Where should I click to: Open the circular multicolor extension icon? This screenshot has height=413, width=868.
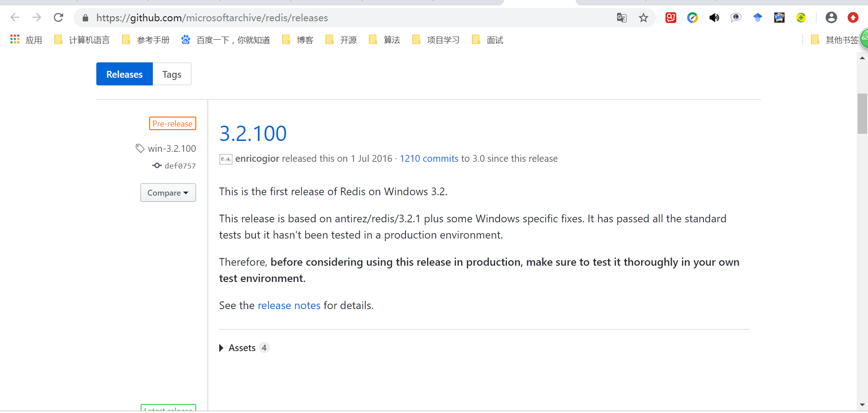click(693, 18)
